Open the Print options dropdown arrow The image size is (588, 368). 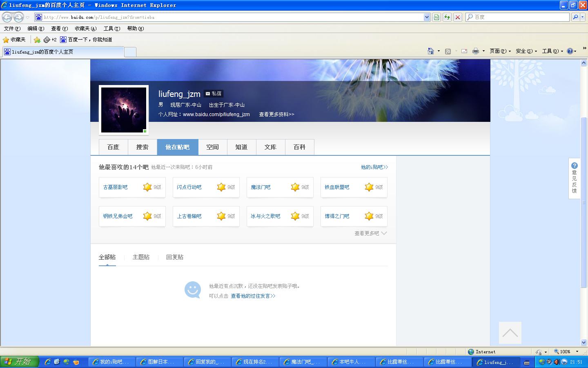click(483, 51)
